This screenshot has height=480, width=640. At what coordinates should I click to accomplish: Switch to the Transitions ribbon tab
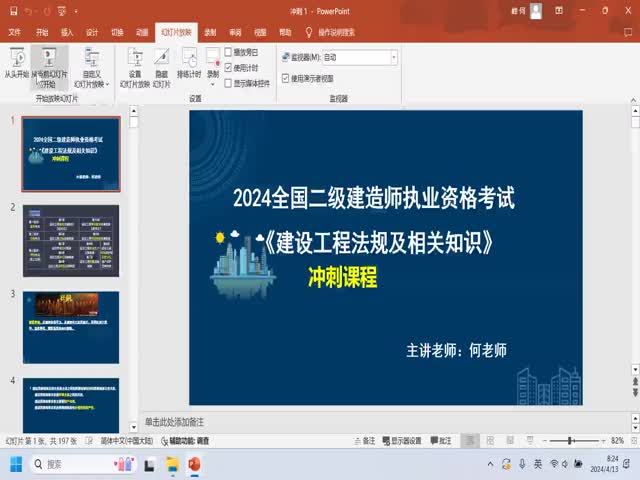pos(117,32)
